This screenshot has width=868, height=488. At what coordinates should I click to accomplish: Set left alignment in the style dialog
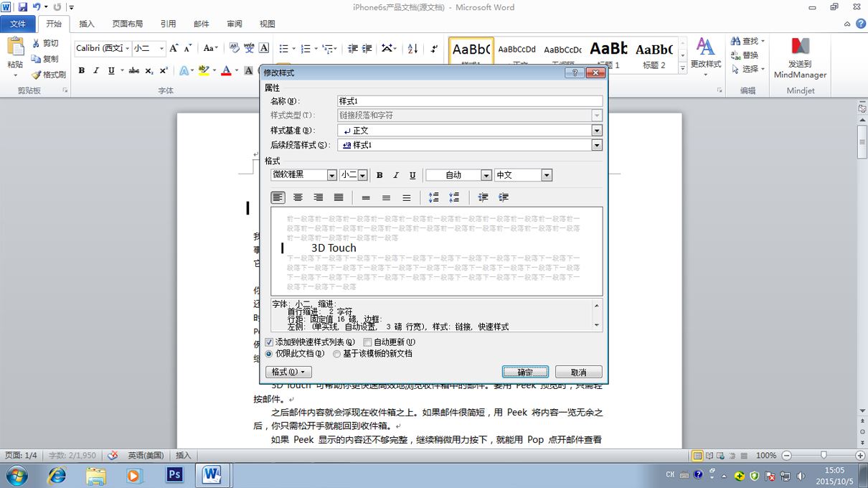click(278, 197)
